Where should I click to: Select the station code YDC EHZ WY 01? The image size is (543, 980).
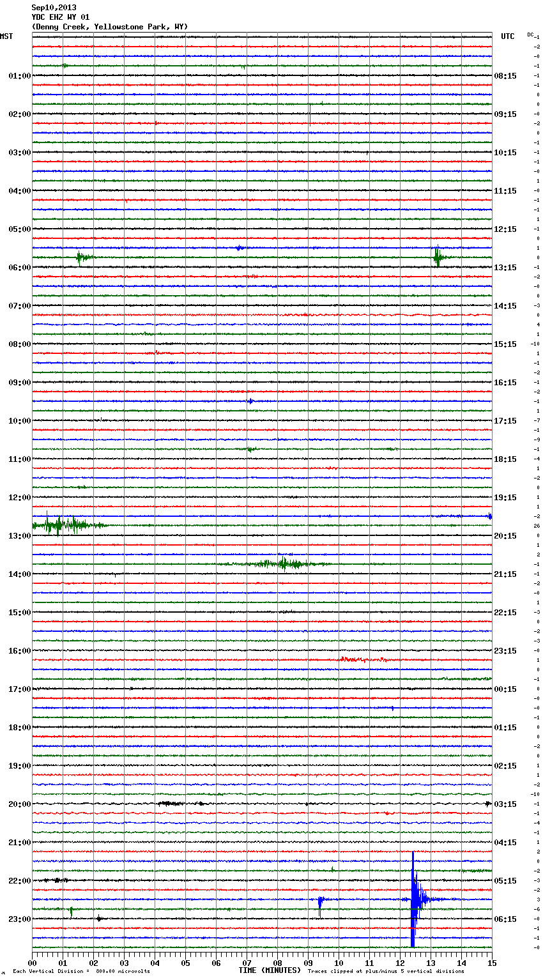tap(61, 17)
